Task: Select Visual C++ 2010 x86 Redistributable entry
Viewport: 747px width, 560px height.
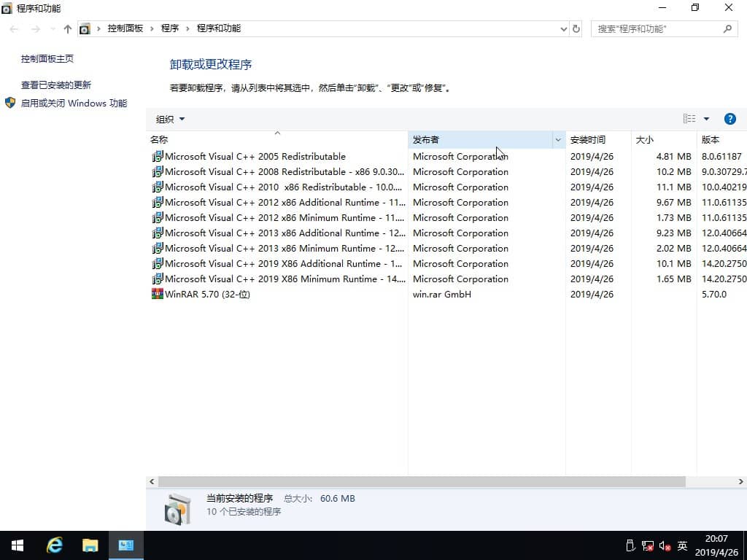Action: pyautogui.click(x=284, y=187)
